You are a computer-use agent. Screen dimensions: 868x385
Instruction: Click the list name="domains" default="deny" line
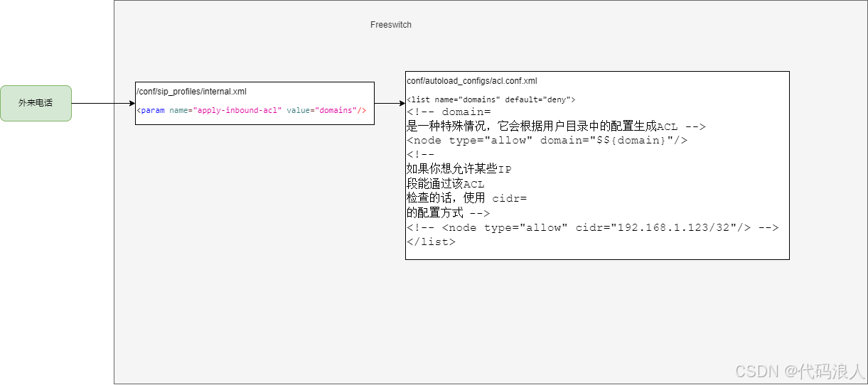point(491,100)
